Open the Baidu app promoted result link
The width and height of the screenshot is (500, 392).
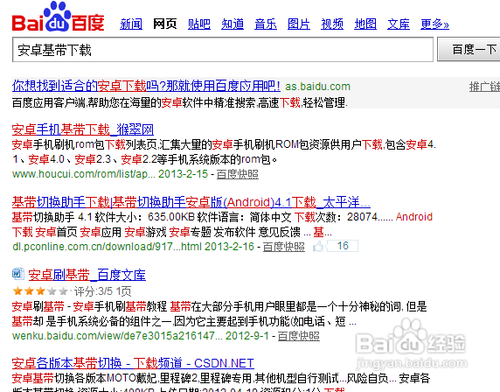(146, 86)
